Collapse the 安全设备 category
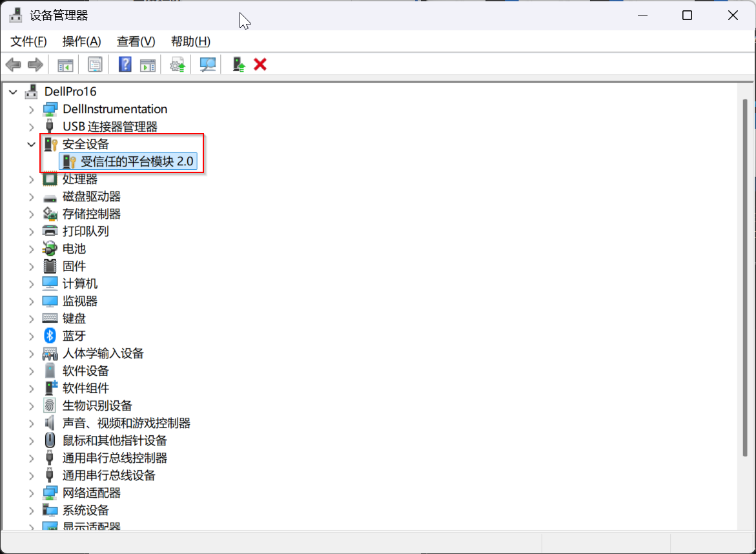 click(x=31, y=144)
